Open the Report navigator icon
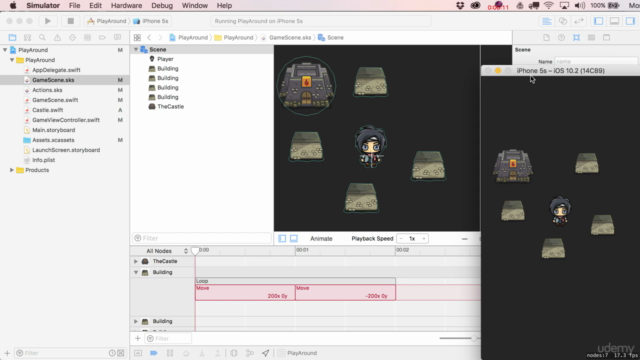The height and width of the screenshot is (360, 640). click(118, 38)
